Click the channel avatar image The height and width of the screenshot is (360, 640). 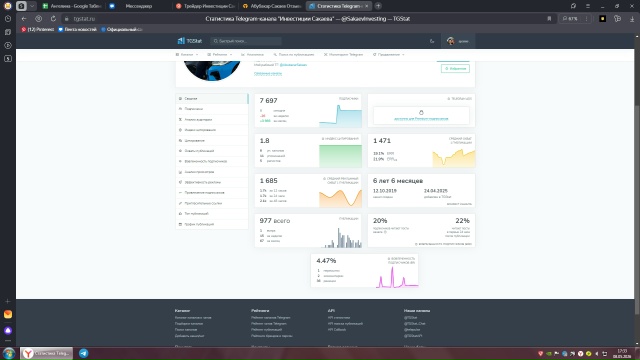[212, 70]
